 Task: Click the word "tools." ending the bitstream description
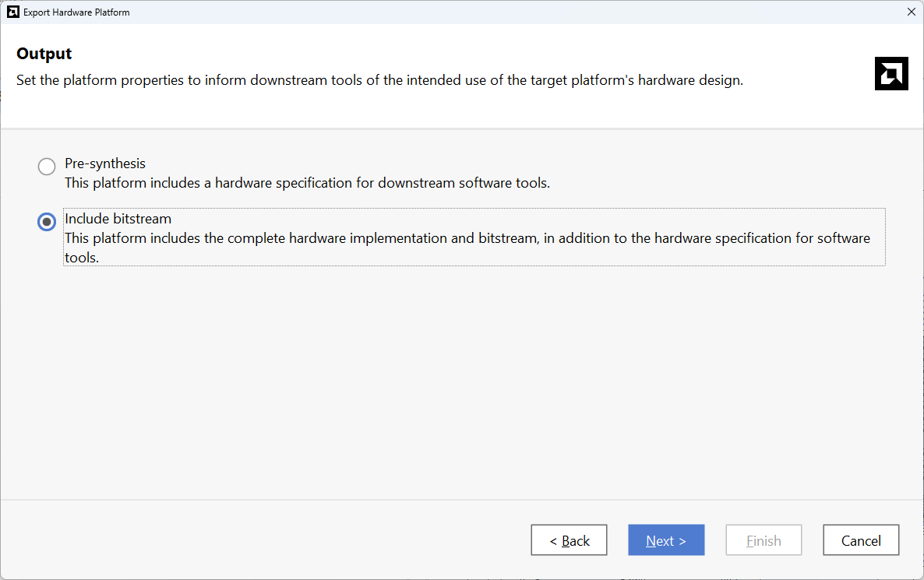[x=82, y=258]
